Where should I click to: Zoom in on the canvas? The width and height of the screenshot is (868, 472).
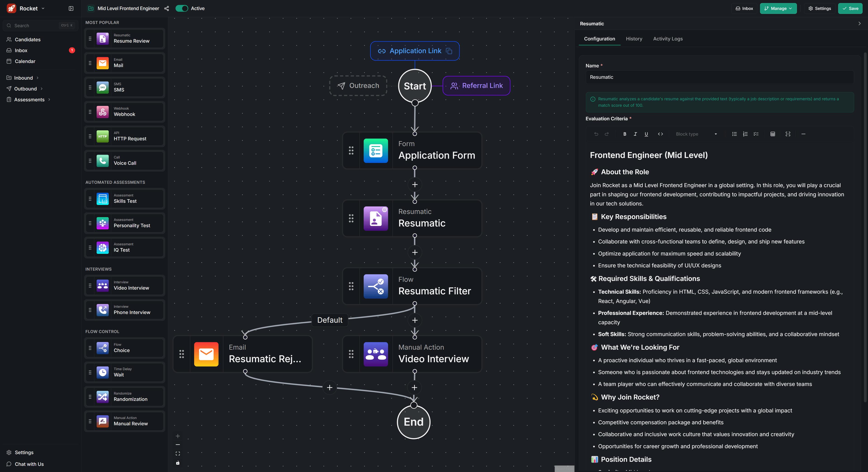pos(178,436)
